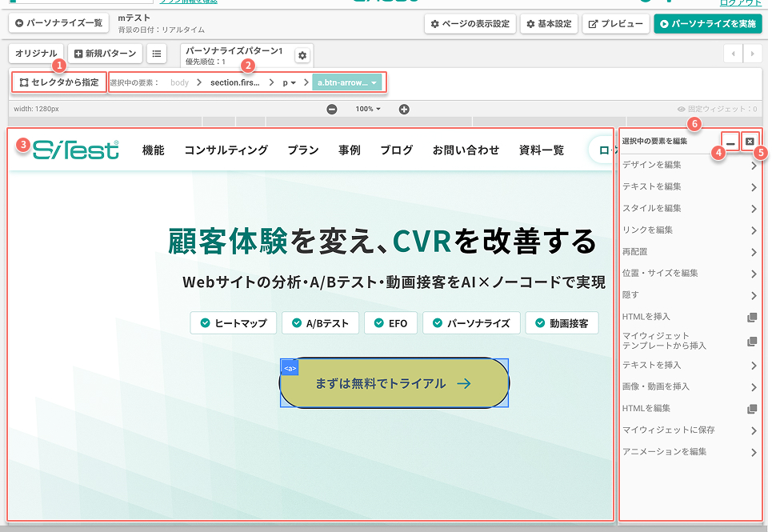Click ブログ in the preview navigation
Image resolution: width=772 pixels, height=532 pixels.
point(396,150)
